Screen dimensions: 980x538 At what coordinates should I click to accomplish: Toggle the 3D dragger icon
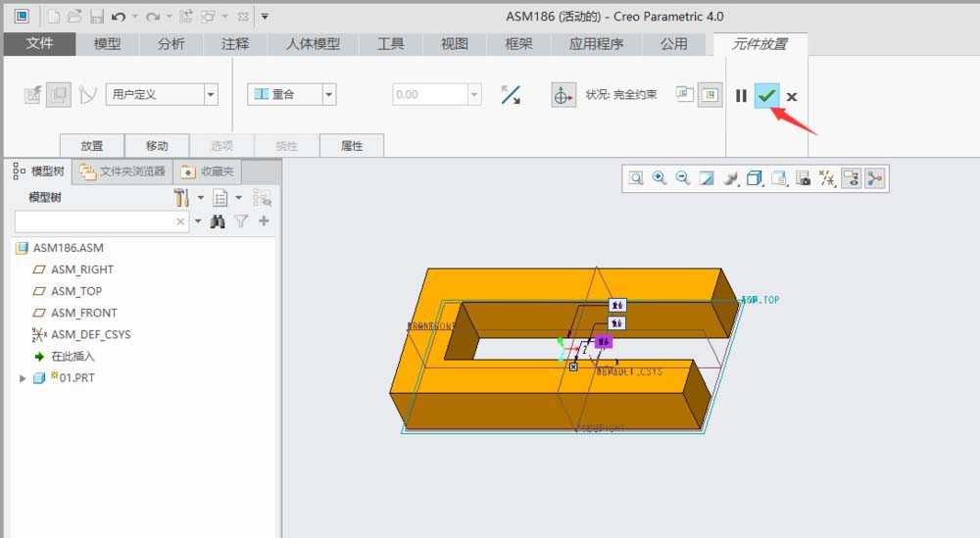coord(563,95)
